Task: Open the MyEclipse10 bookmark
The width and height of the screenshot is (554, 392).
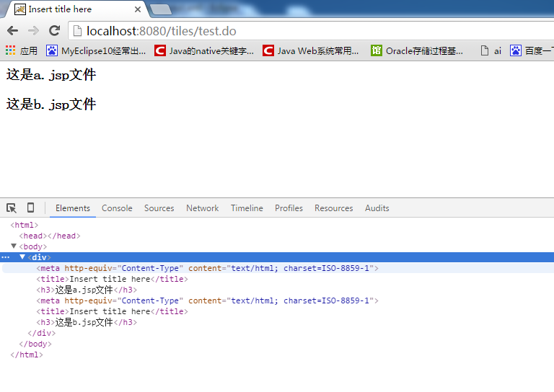Action: [96, 50]
